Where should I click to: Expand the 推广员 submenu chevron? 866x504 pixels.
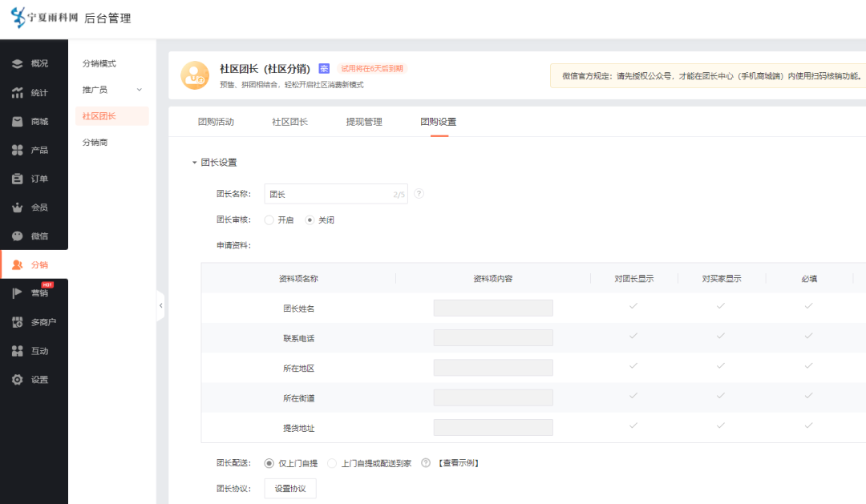[x=140, y=90]
